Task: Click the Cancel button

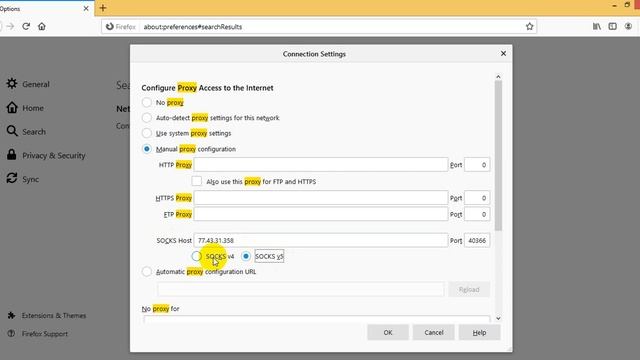Action: (x=433, y=332)
